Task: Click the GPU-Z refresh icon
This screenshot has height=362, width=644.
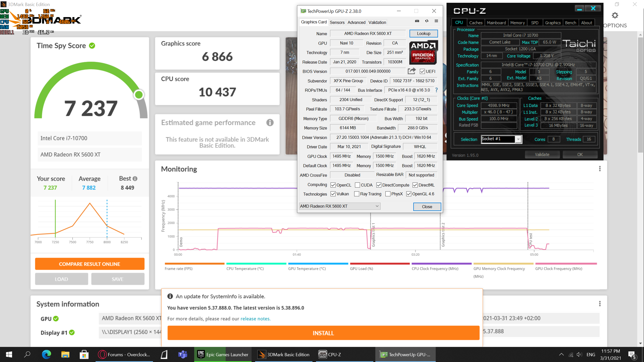Action: pos(427,21)
